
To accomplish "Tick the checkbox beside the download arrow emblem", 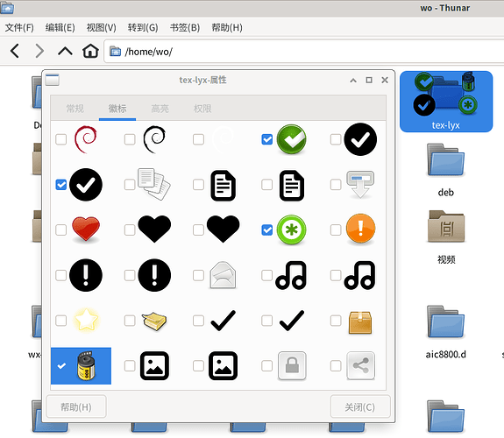I will point(336,185).
